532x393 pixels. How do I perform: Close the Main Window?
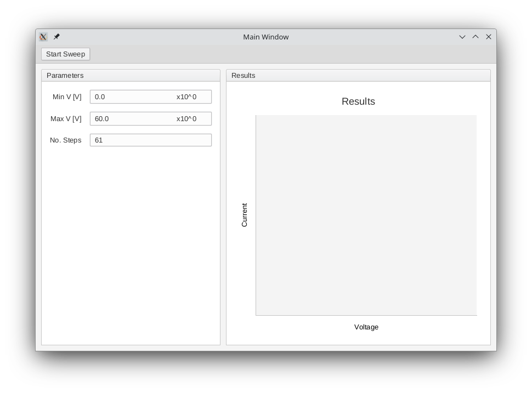(489, 37)
